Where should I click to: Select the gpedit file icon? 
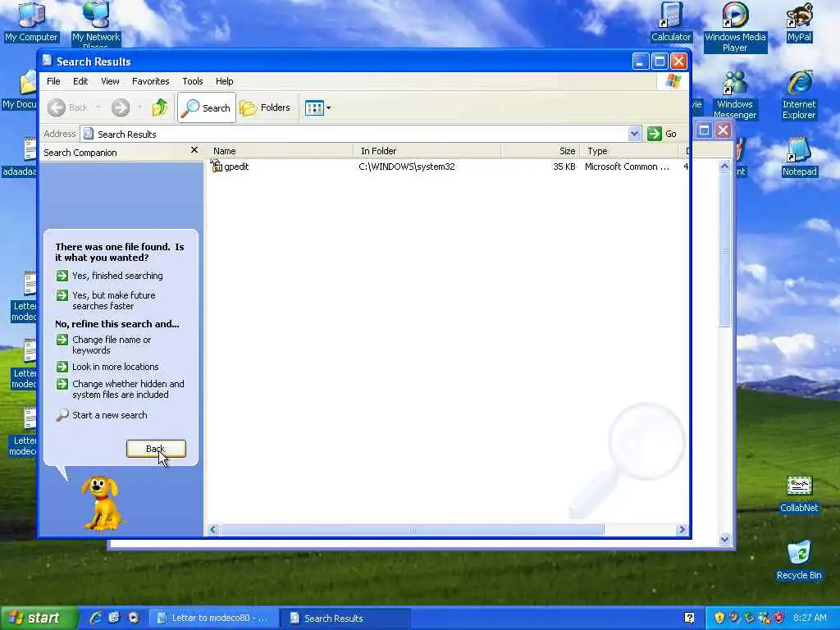(x=217, y=166)
